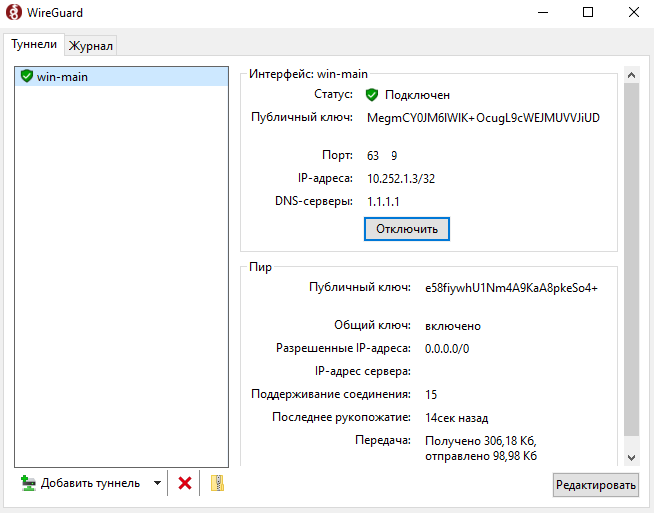Click the scrollbar up arrow in details panel

(x=630, y=75)
